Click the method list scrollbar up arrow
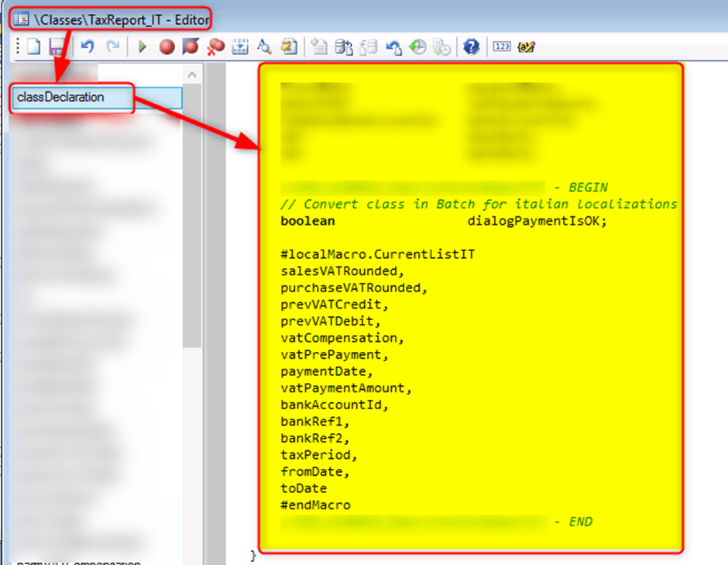Screen dimensions: 728x565 click(192, 74)
